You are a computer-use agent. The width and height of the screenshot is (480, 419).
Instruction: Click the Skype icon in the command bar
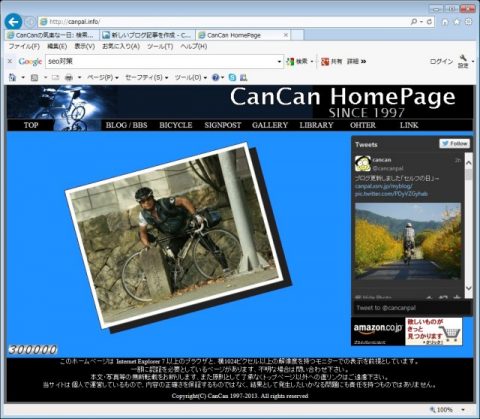(232, 78)
